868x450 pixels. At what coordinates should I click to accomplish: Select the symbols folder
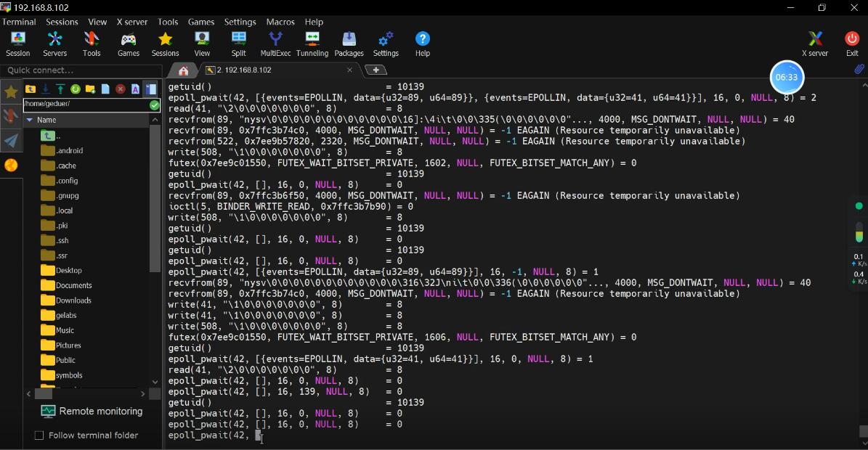coord(62,375)
